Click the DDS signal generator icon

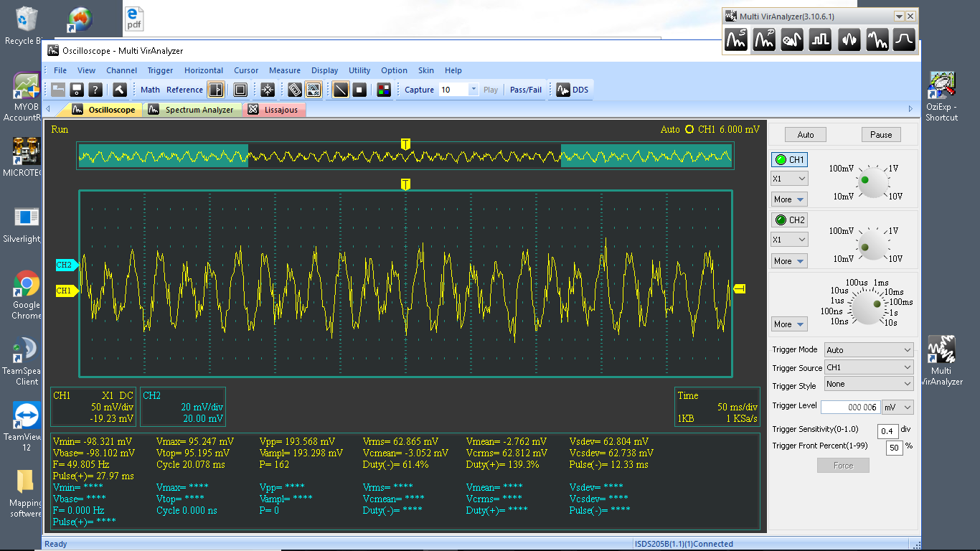pyautogui.click(x=562, y=90)
